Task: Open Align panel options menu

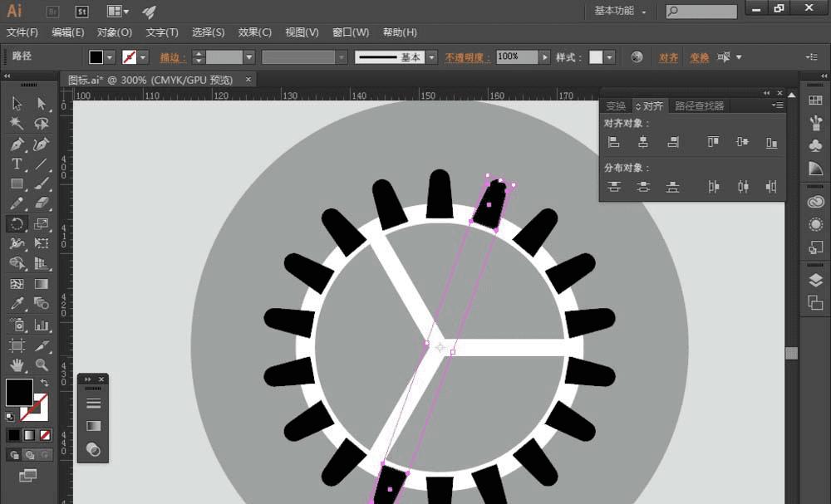Action: pos(778,105)
